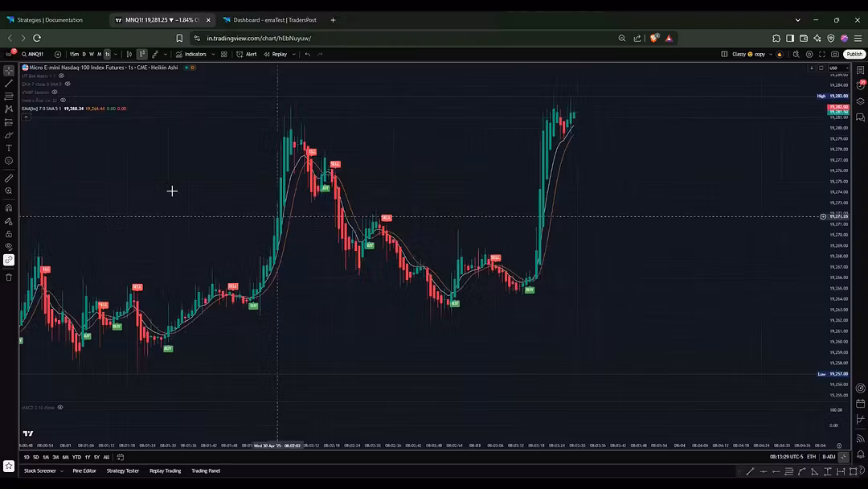Click the undo arrow in toolbar
Viewport: 868px width, 489px height.
307,55
